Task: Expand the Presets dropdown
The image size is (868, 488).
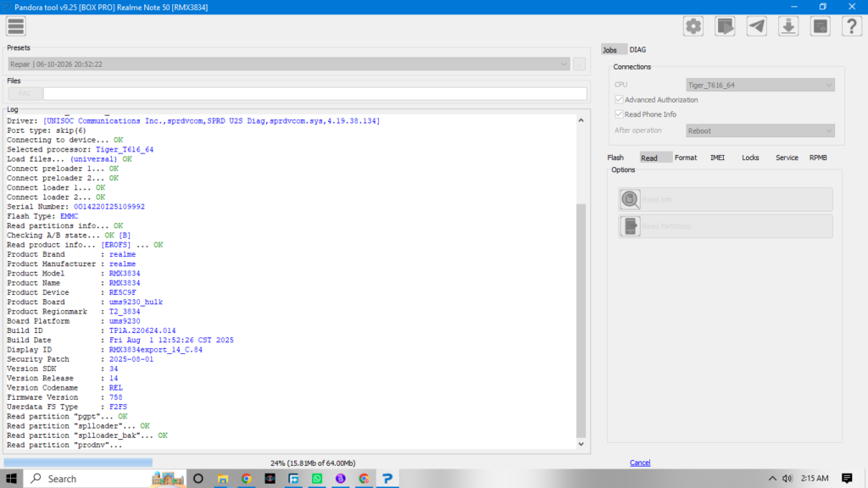Action: (289, 64)
